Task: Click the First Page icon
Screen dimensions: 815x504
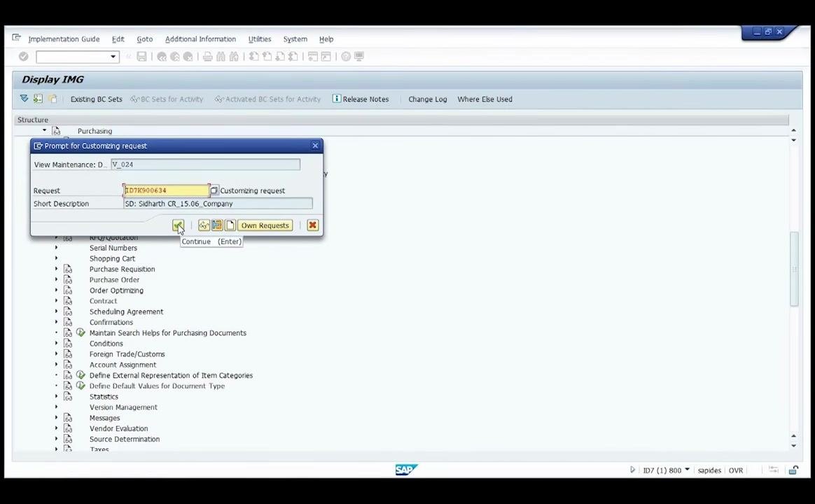Action: (x=253, y=57)
